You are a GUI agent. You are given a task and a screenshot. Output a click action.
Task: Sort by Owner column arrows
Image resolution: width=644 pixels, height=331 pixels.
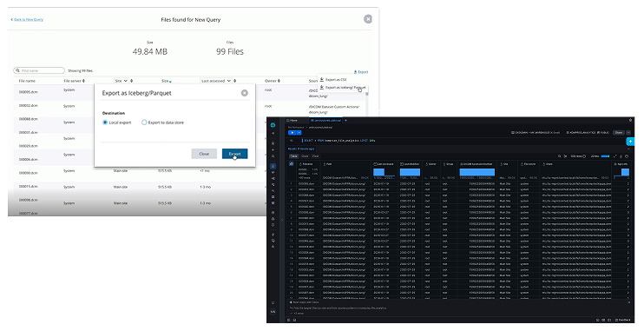[279, 81]
